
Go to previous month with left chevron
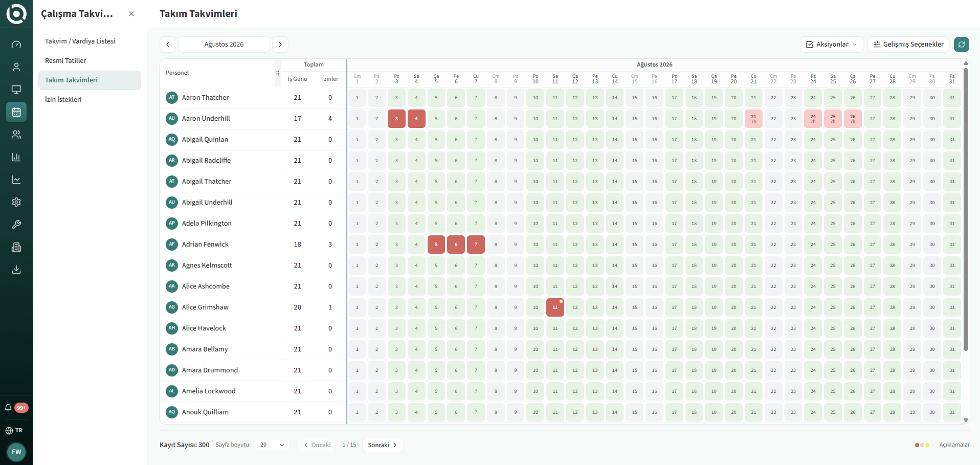click(168, 45)
